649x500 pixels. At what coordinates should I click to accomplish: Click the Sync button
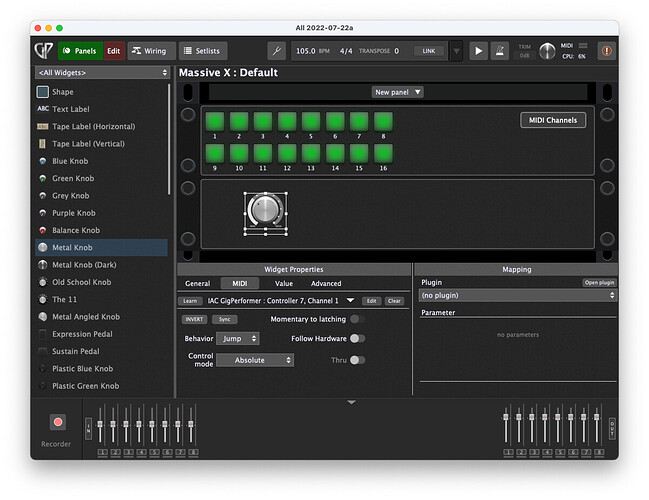click(224, 319)
